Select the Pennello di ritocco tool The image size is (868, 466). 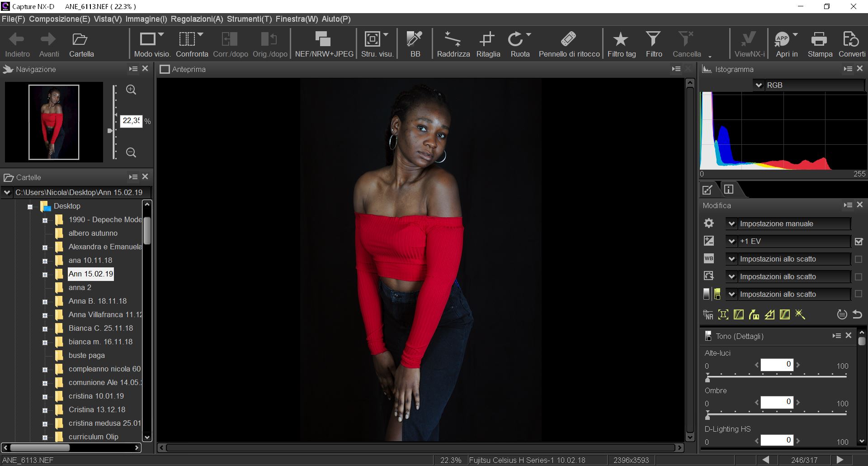tap(569, 43)
